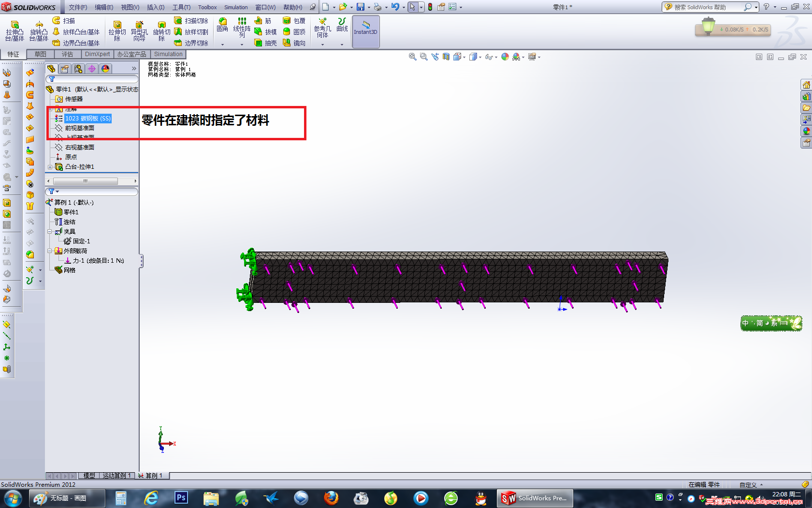This screenshot has height=508, width=812.
Task: Expand the 凸台-拉伸1 feature node
Action: click(x=50, y=167)
